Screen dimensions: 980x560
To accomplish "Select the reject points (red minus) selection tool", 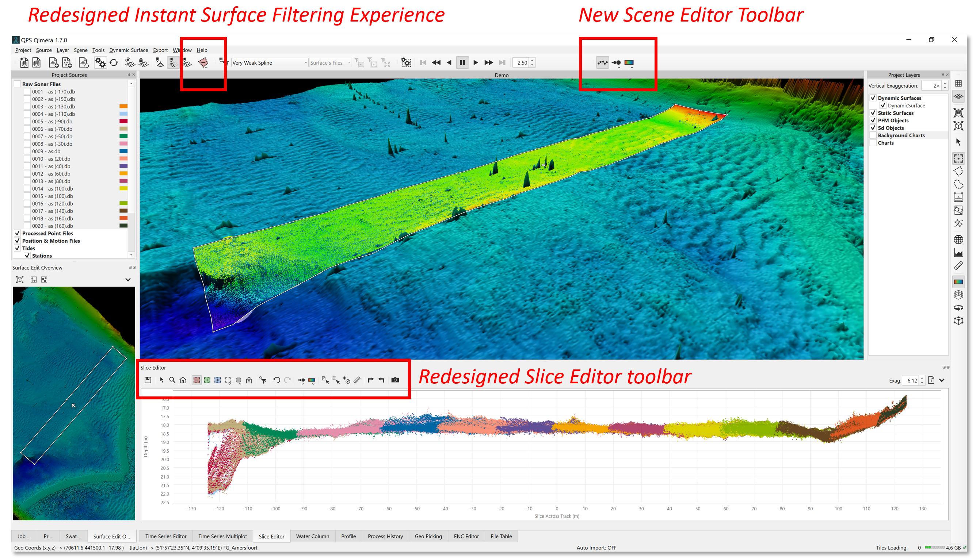I will (196, 380).
